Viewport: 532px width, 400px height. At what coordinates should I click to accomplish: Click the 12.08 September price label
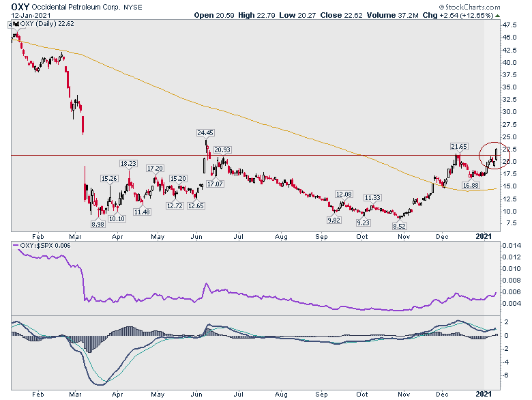tap(344, 195)
